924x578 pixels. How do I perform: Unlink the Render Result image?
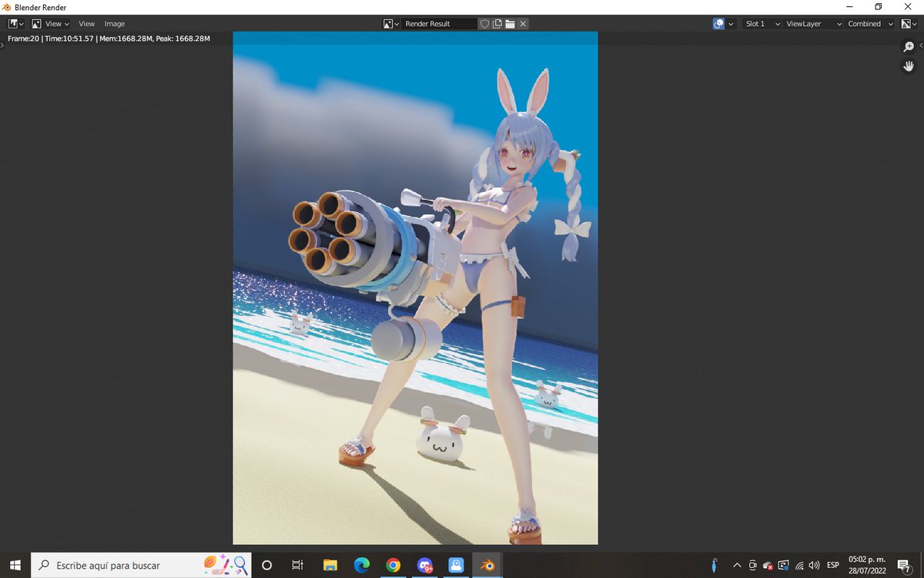coord(523,24)
